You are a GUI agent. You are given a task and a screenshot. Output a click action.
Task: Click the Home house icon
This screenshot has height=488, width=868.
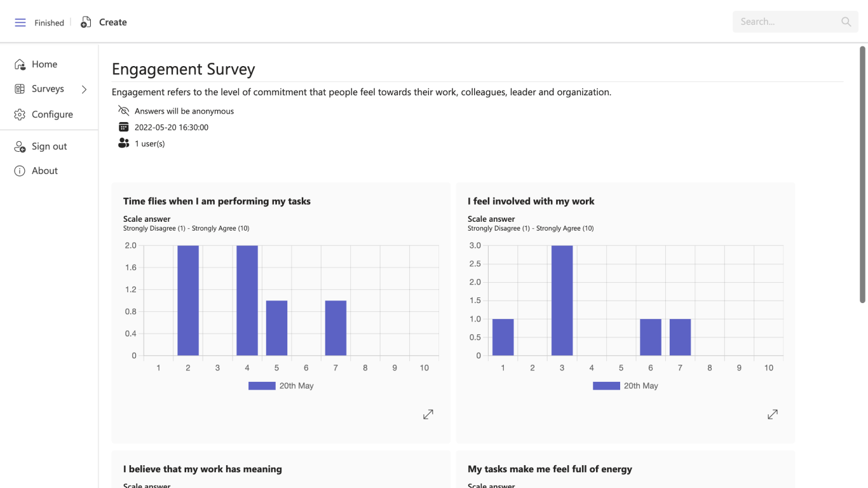[x=20, y=64]
